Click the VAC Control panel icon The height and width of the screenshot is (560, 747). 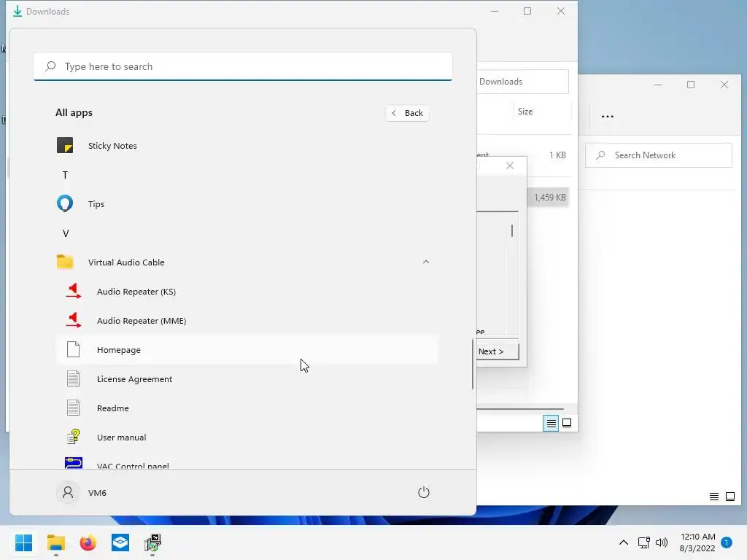pyautogui.click(x=74, y=463)
